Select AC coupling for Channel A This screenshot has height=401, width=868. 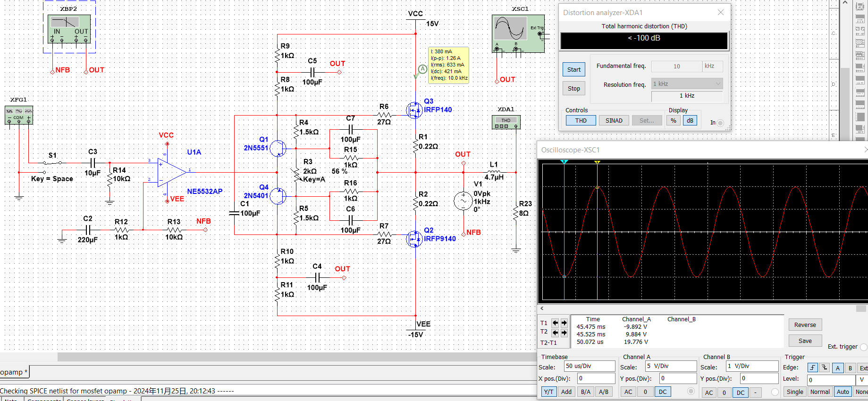(628, 392)
